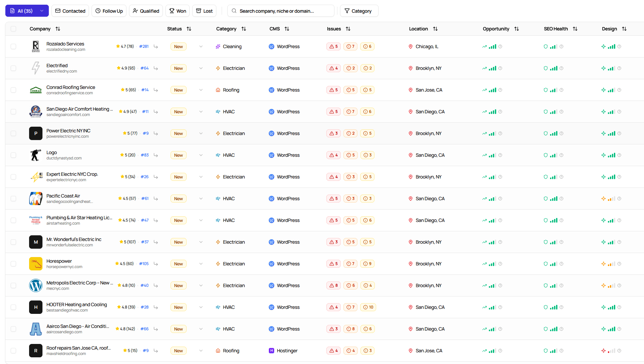
Task: Click the electrifiedny.com domain link
Action: 62,71
